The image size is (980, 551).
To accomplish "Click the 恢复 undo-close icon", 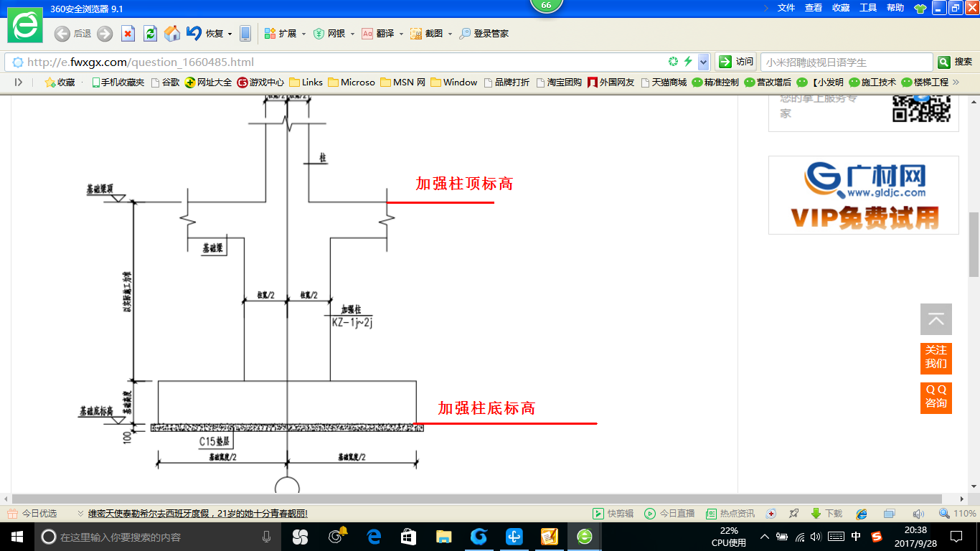I will [x=194, y=33].
